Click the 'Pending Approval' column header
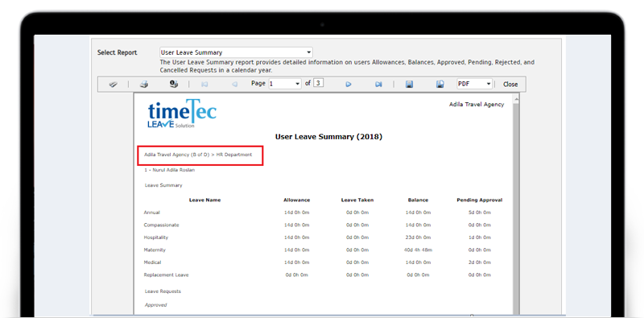The height and width of the screenshot is (318, 644). [x=479, y=200]
